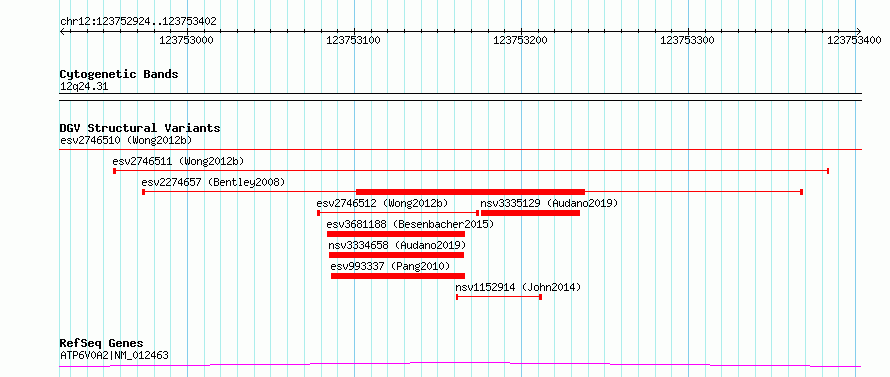
Task: Select the nsv1152914 (John2014) thin span line
Action: pyautogui.click(x=499, y=297)
